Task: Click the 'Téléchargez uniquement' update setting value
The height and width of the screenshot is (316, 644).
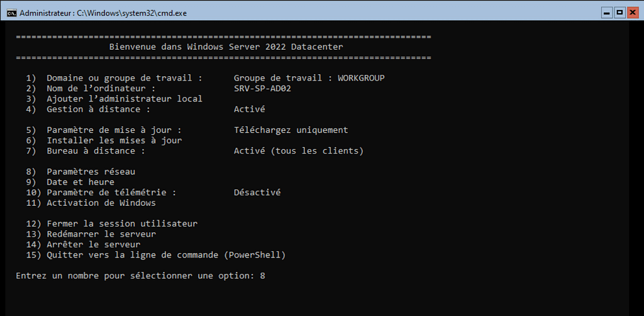Action: click(x=291, y=130)
